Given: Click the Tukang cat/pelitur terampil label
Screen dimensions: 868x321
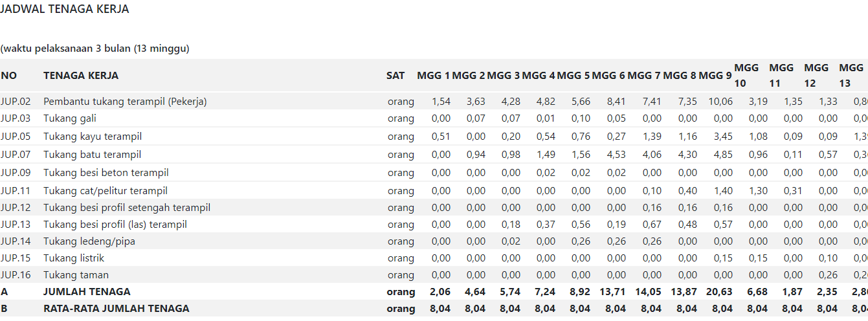Looking at the screenshot, I should [x=106, y=191].
